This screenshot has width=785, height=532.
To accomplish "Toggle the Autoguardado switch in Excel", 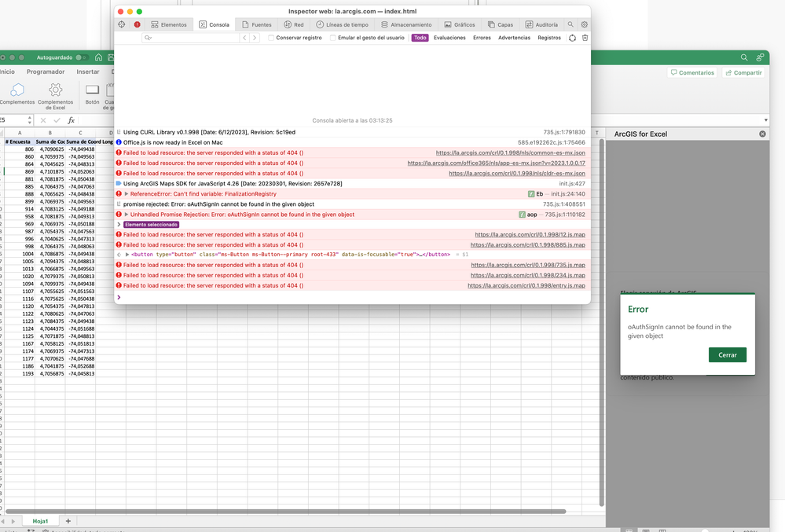I will coord(82,57).
